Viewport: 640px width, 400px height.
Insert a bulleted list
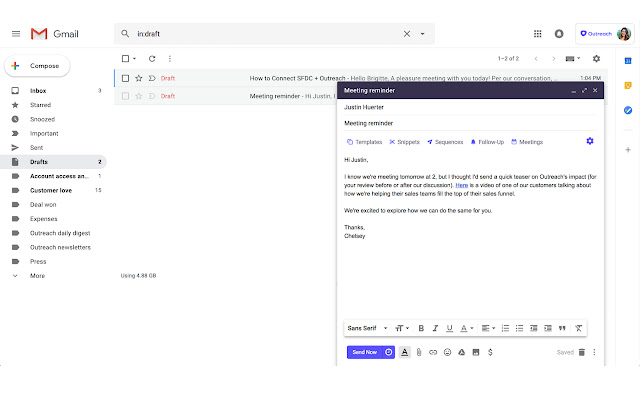tap(519, 328)
